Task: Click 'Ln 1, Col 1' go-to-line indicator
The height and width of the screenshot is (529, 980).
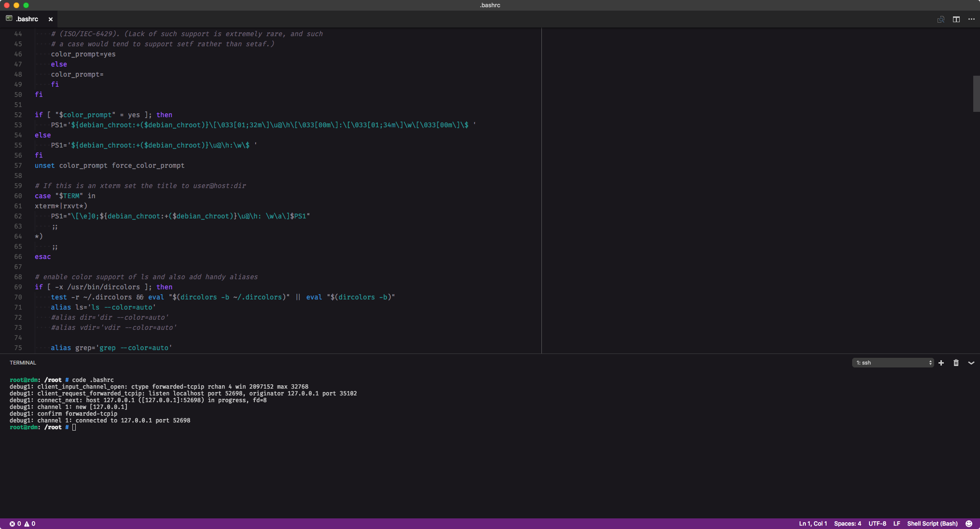Action: click(x=813, y=524)
